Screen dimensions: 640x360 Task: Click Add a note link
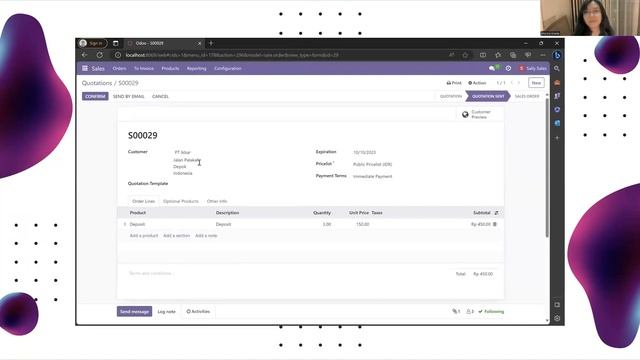click(x=206, y=236)
